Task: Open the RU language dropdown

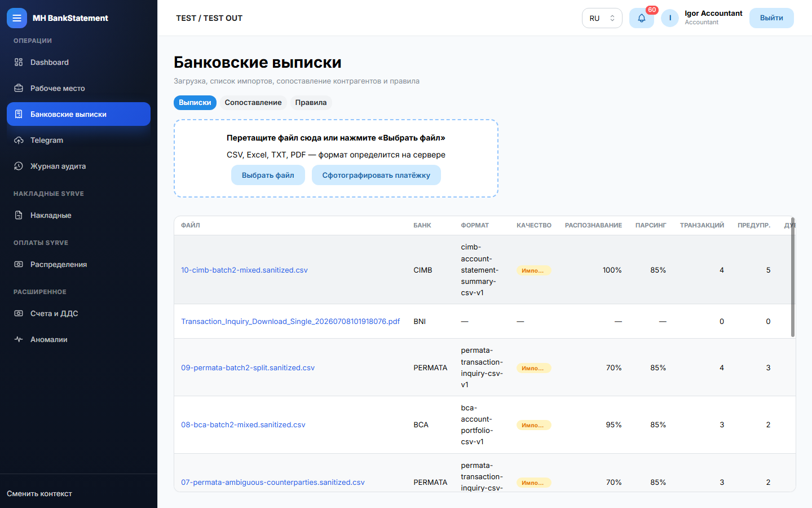Action: (x=602, y=18)
